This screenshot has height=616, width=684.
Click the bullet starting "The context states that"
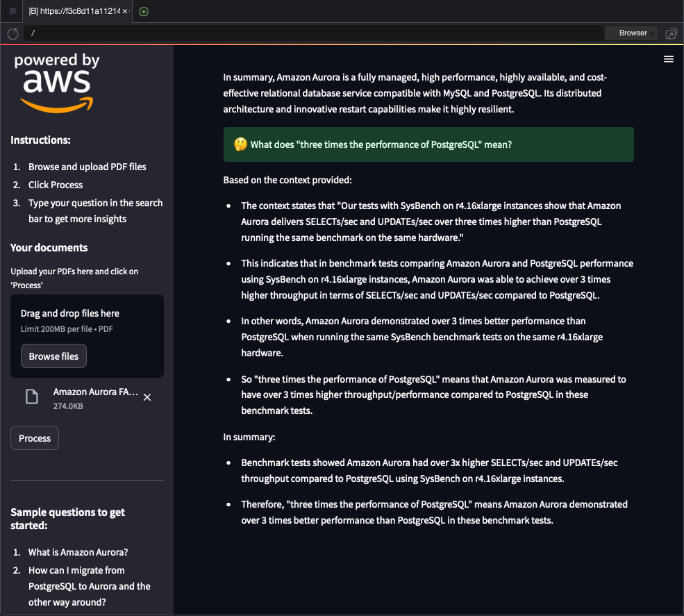click(431, 222)
